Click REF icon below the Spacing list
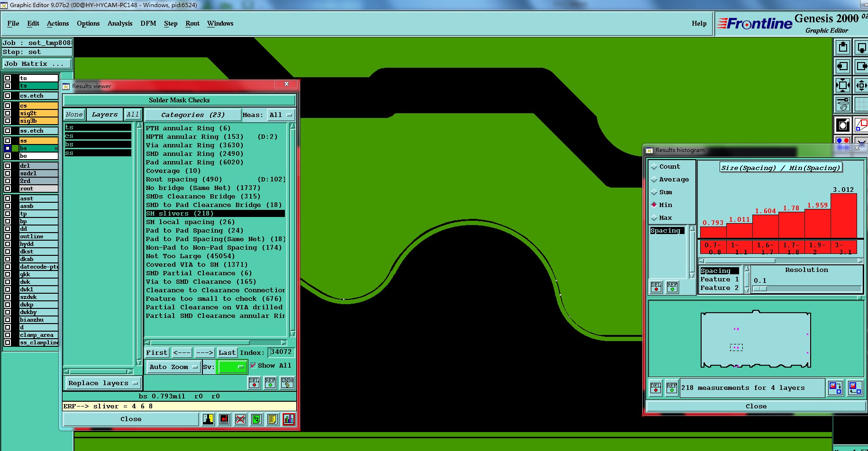868x451 pixels. point(672,287)
